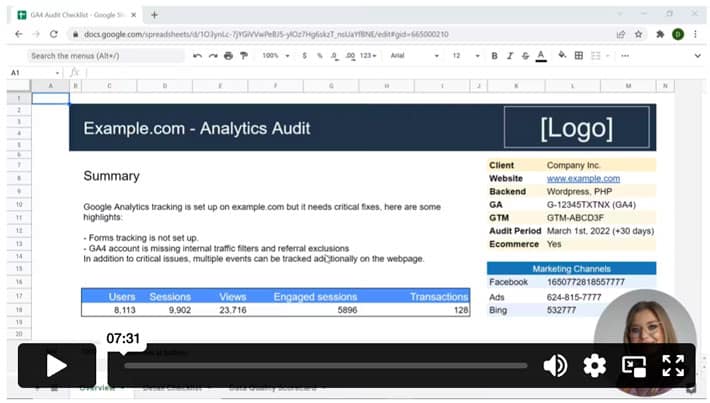Click the [Logo] placeholder cell
The width and height of the screenshot is (710, 403).
pos(576,127)
